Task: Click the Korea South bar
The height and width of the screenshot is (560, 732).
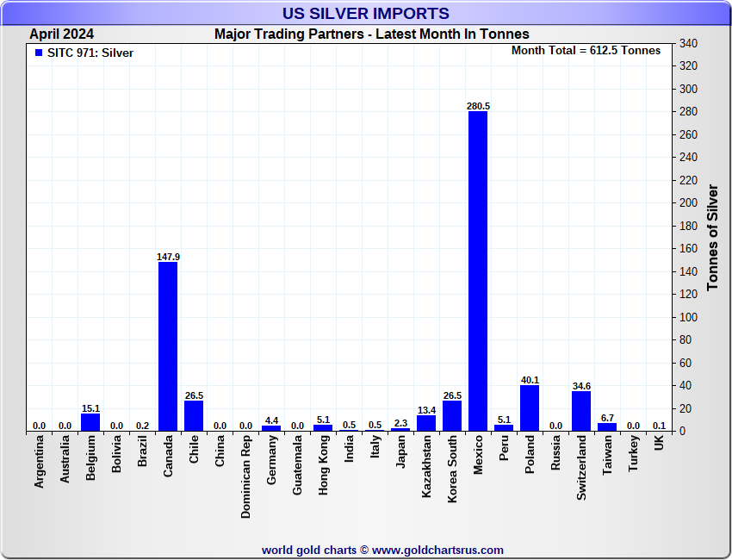Action: [452, 415]
